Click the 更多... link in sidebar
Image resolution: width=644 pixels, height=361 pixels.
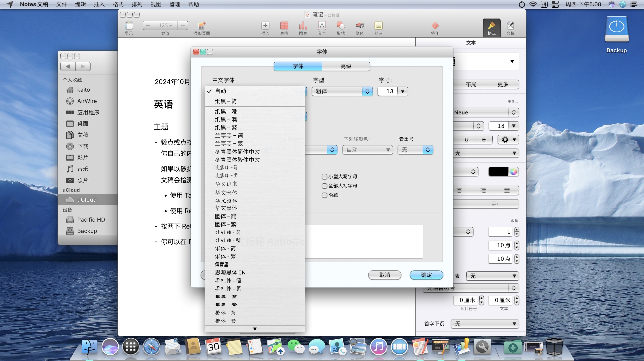pyautogui.click(x=513, y=101)
